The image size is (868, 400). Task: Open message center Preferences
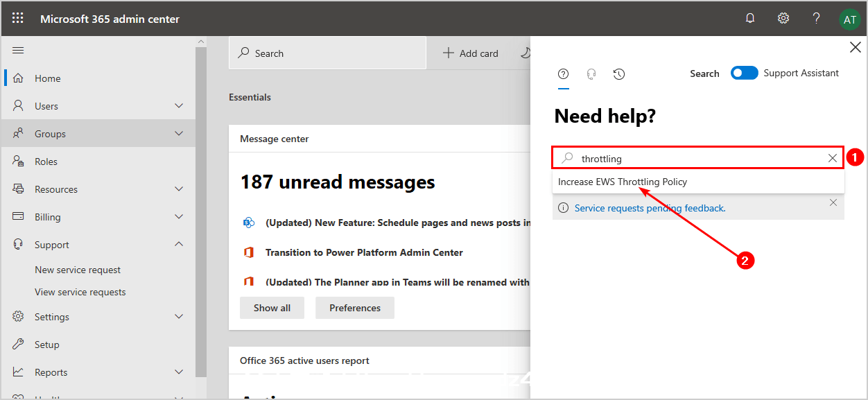tap(355, 308)
